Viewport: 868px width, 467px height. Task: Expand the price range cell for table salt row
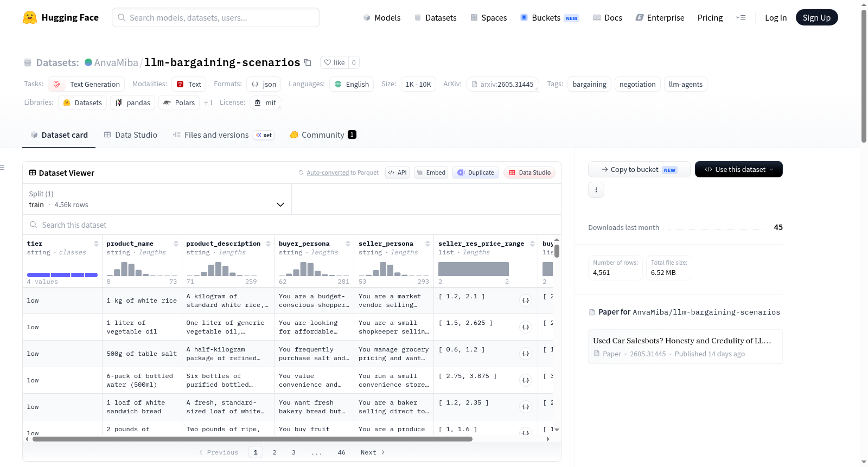(x=525, y=354)
